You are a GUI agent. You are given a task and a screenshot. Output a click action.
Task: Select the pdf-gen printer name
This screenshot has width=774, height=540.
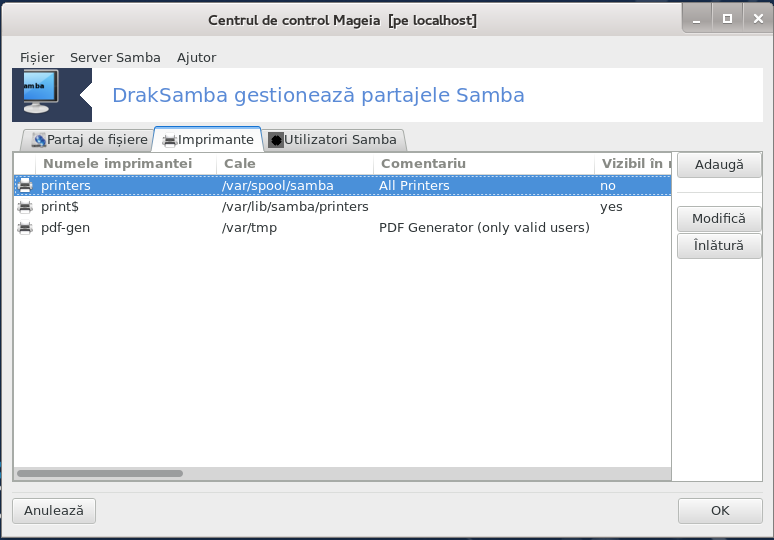tap(65, 228)
